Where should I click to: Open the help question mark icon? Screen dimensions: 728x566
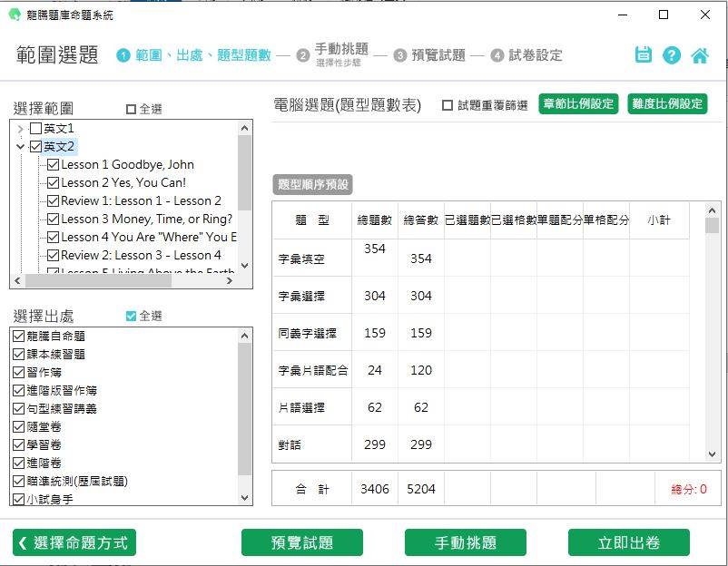pos(672,55)
